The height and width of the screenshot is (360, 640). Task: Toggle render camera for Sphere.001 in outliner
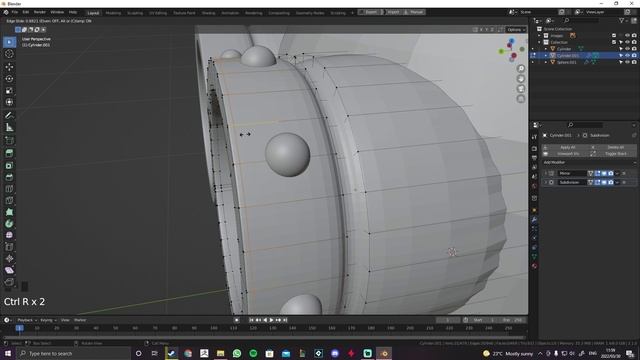coord(634,62)
